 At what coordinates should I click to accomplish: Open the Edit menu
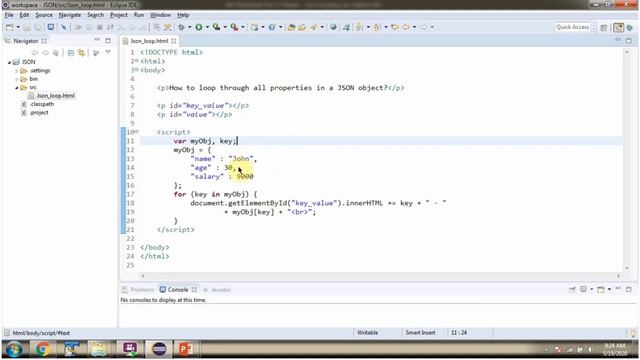24,15
